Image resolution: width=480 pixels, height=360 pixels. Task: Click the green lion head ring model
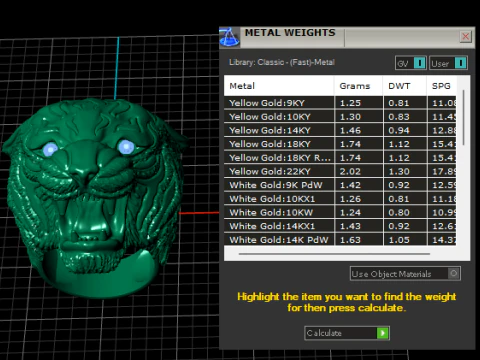click(95, 197)
